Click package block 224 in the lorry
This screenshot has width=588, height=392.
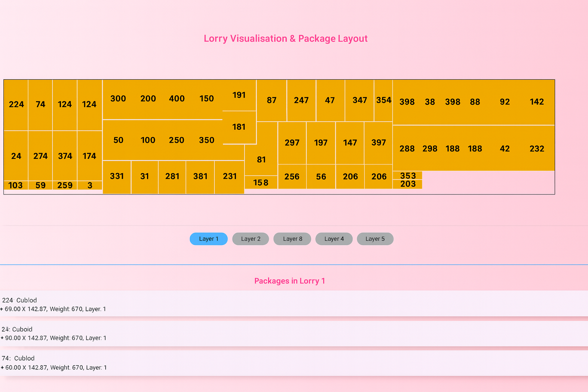click(x=16, y=105)
